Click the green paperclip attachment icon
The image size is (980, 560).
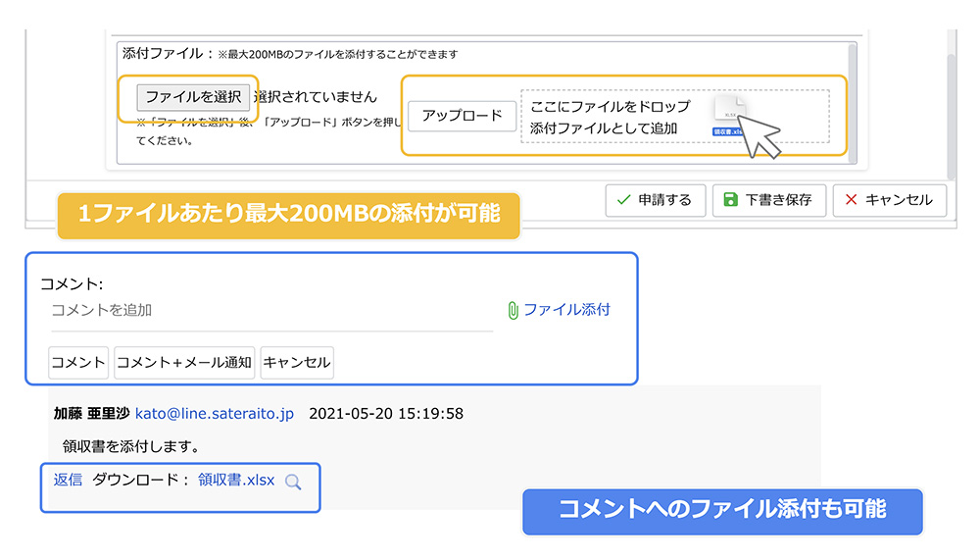click(512, 310)
